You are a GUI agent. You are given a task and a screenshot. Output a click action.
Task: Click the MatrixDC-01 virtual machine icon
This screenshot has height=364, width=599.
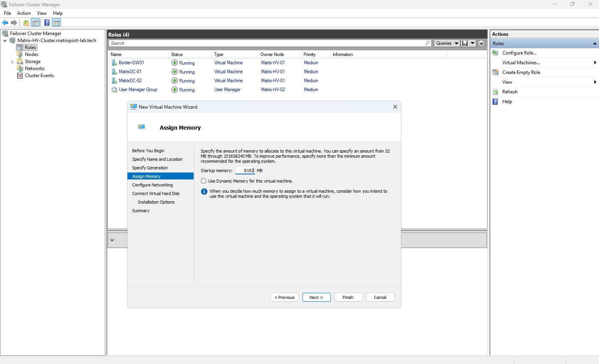click(x=114, y=72)
